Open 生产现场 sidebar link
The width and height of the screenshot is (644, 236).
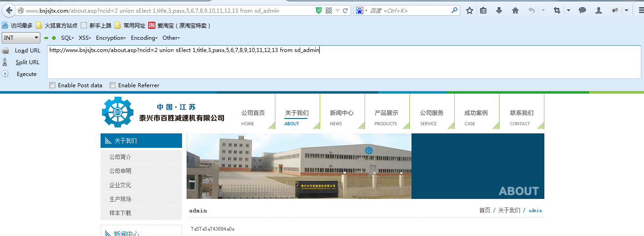tap(120, 199)
